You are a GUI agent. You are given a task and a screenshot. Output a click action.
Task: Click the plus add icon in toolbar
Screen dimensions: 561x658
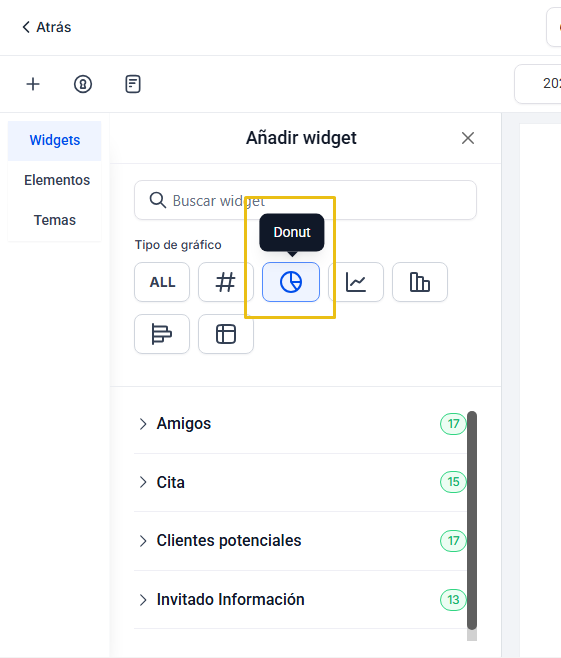click(33, 84)
